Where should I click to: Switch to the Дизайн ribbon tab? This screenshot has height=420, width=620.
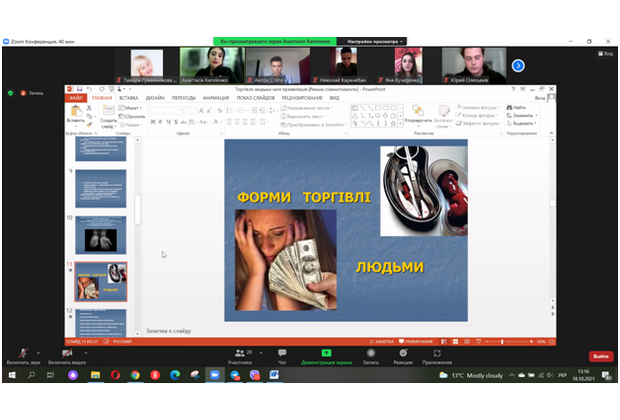155,98
